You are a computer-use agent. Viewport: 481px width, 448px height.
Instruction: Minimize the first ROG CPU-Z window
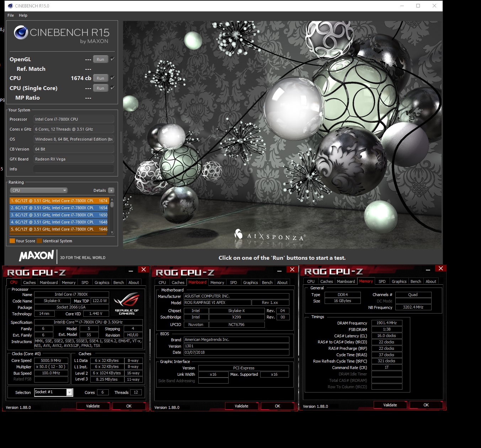pos(131,271)
